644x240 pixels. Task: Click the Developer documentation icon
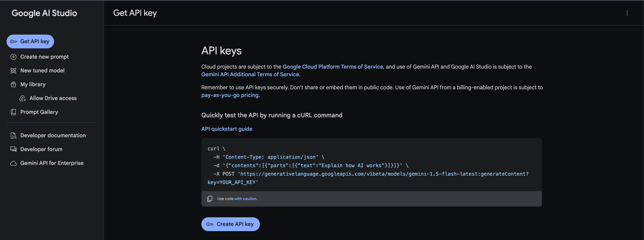(13, 136)
